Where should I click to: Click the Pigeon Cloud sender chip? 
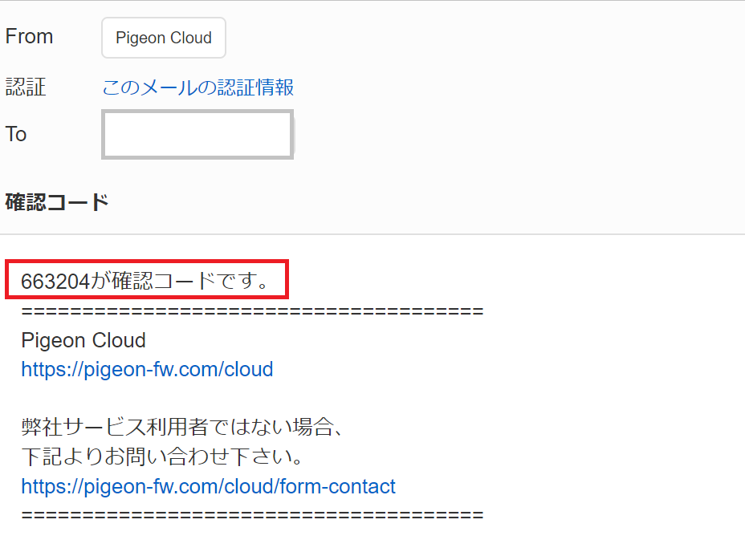click(x=164, y=38)
